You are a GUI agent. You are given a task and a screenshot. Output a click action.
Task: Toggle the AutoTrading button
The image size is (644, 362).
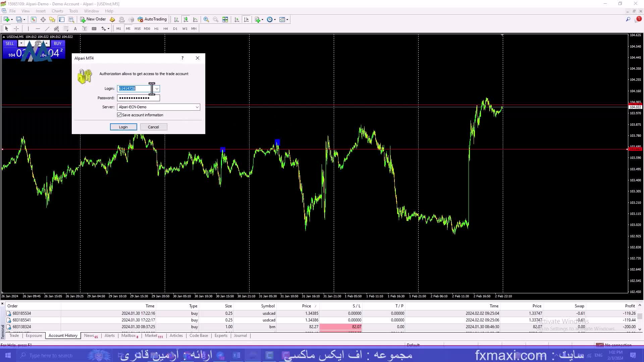point(152,19)
